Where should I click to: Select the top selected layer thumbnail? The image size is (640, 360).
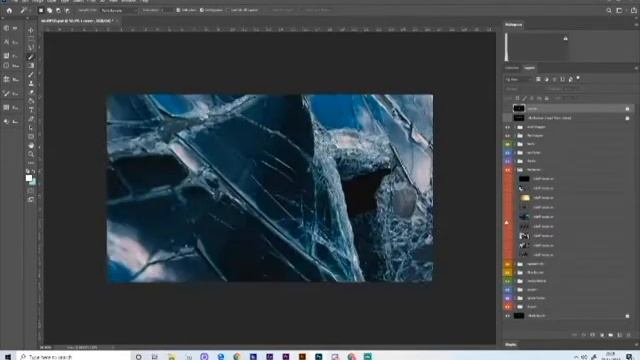point(519,108)
